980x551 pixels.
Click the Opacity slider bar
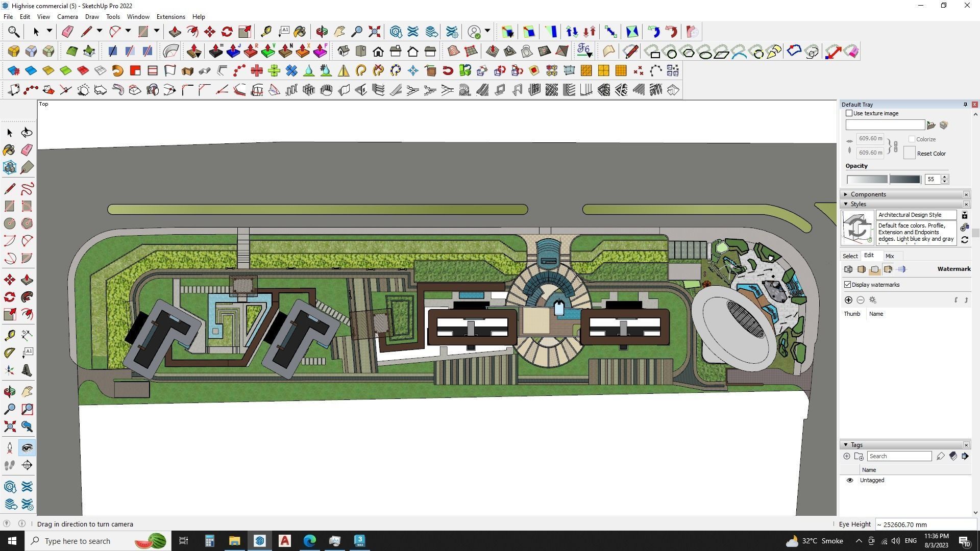click(884, 180)
